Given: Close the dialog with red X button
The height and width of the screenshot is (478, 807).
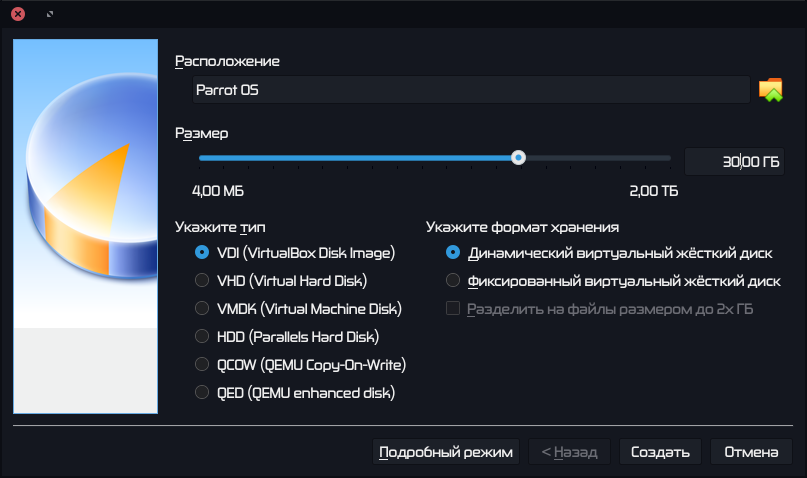Looking at the screenshot, I should point(18,14).
